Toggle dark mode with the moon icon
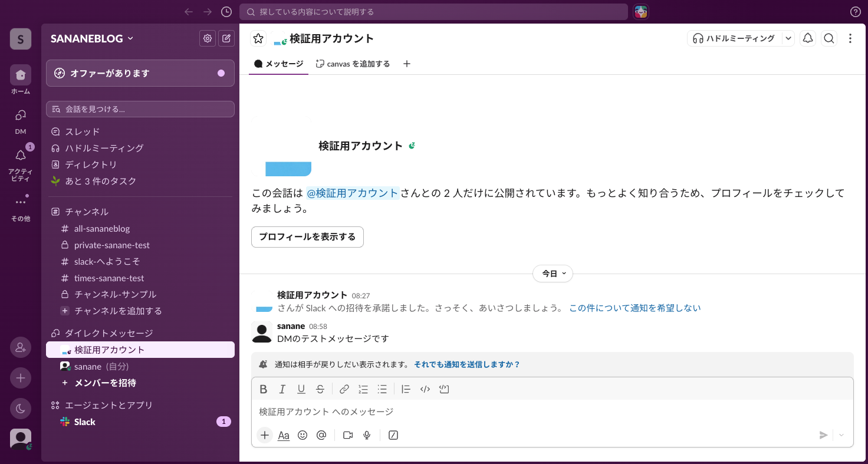The image size is (868, 464). click(x=21, y=409)
